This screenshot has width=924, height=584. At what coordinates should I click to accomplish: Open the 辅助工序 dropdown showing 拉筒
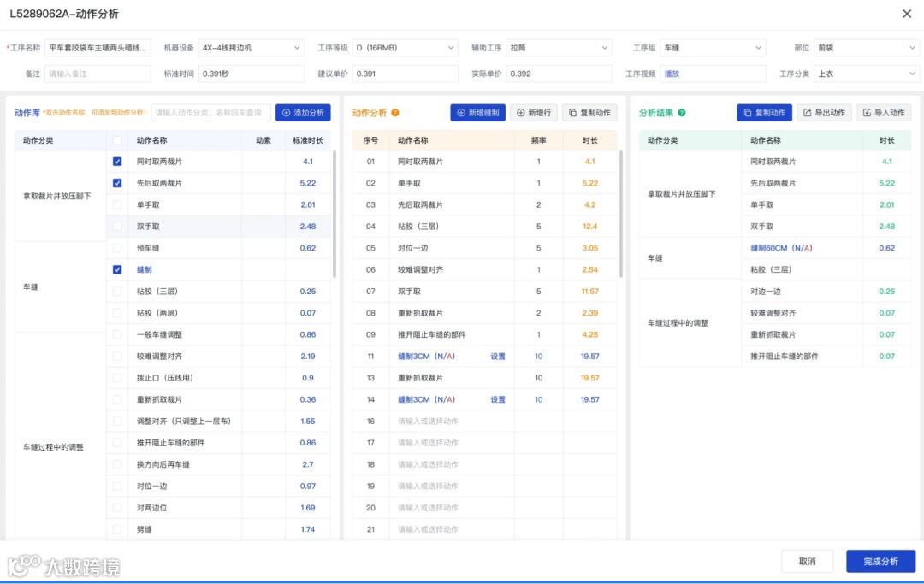point(559,48)
